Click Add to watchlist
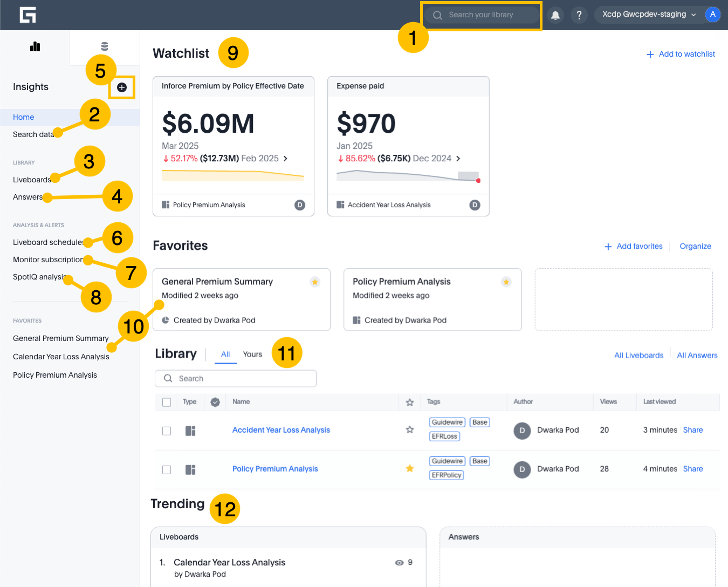This screenshot has height=587, width=728. click(681, 54)
